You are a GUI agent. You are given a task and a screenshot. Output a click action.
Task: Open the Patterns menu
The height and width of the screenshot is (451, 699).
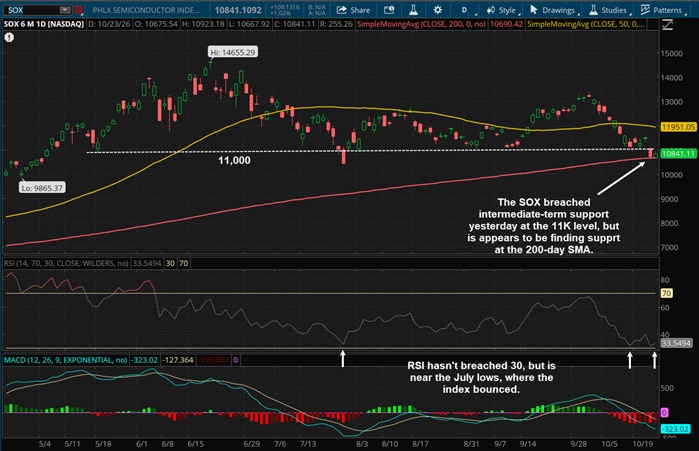pos(663,10)
